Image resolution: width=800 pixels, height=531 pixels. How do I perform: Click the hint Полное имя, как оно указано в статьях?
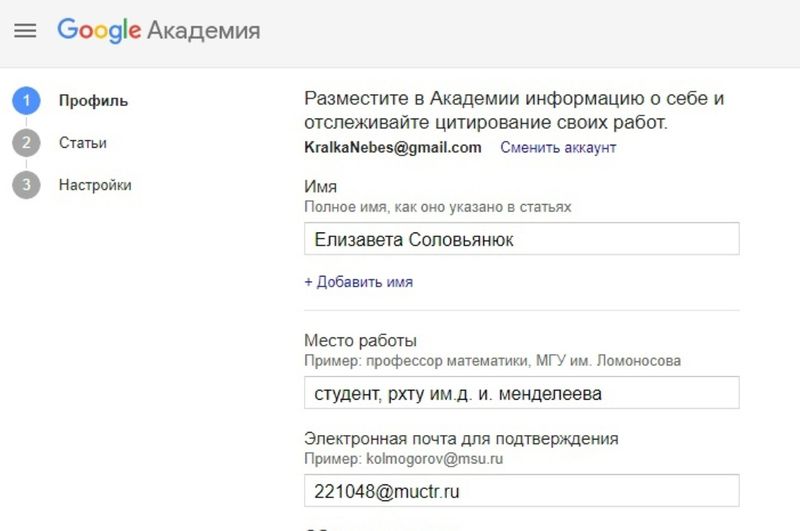point(438,207)
